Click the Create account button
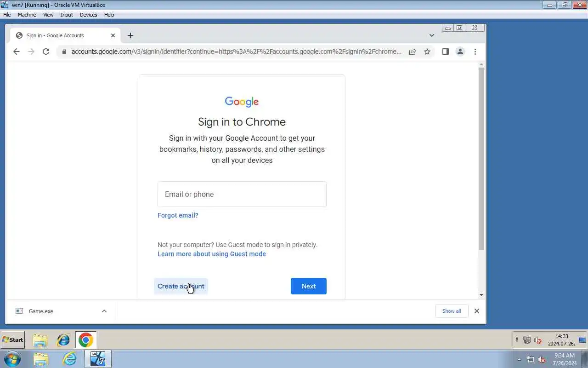This screenshot has width=588, height=368. tap(181, 286)
